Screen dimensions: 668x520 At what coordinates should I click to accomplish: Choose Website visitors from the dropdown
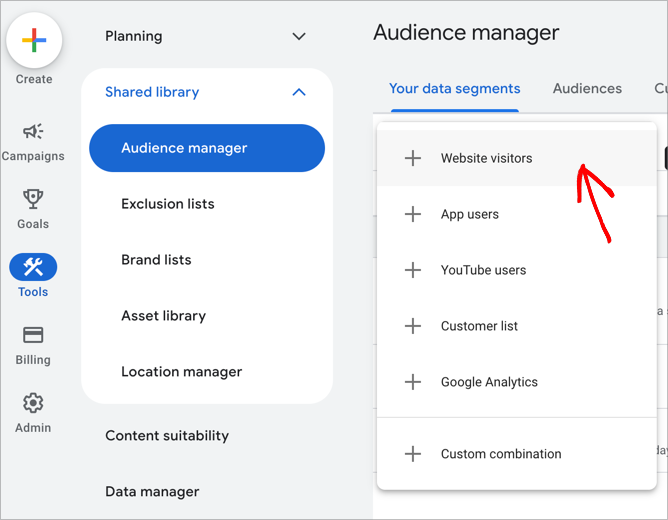(x=516, y=158)
